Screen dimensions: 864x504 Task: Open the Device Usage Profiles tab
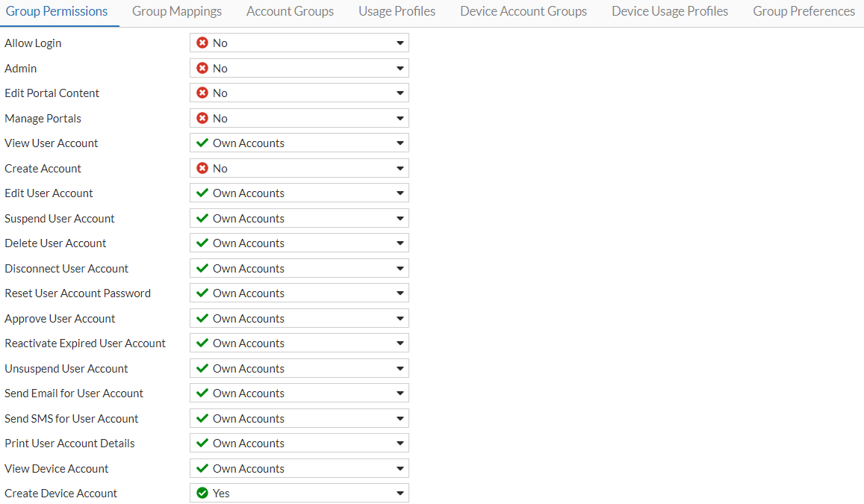point(669,11)
